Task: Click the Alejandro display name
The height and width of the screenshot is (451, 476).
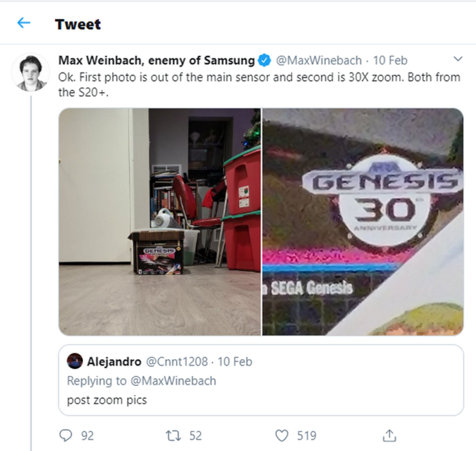Action: tap(114, 362)
